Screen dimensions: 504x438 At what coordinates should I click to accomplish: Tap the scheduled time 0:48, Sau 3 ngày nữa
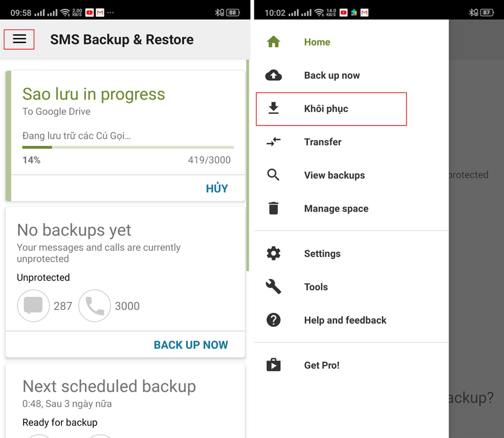click(67, 404)
